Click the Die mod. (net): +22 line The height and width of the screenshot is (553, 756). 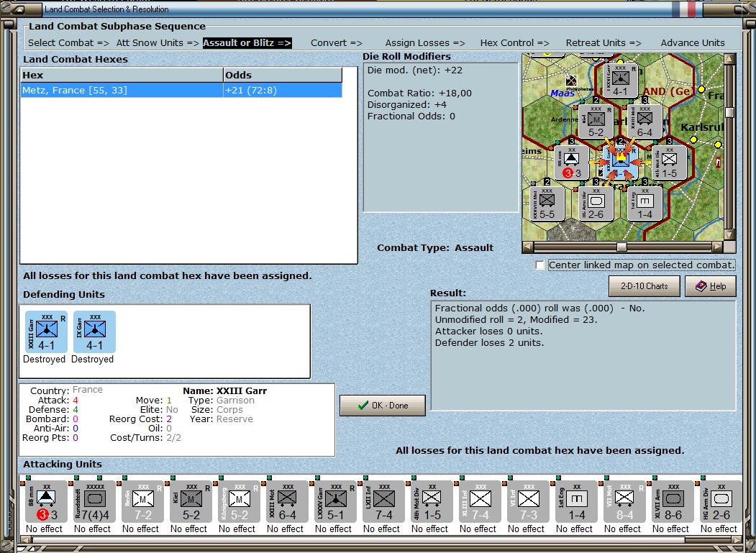[414, 70]
